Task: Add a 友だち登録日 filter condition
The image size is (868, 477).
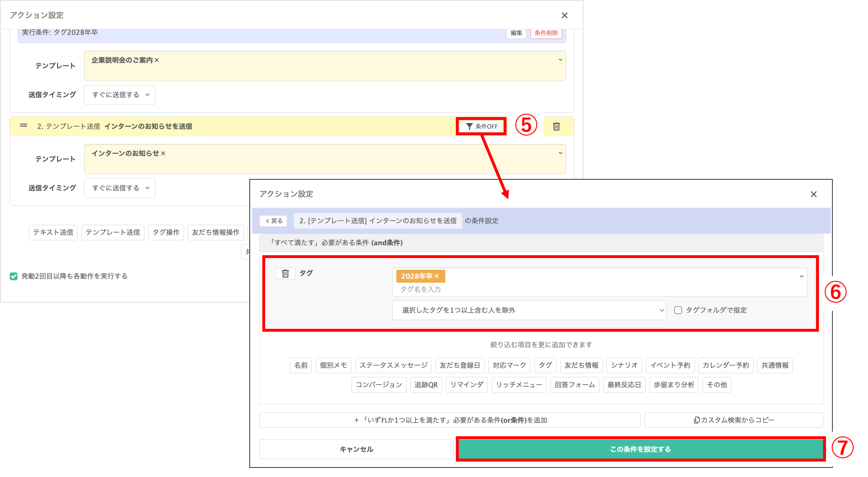Action: pos(460,365)
